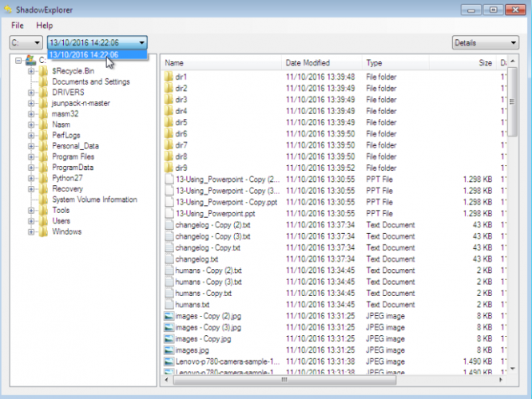
Task: Click the PerfLogs folder icon in tree
Action: tap(43, 135)
